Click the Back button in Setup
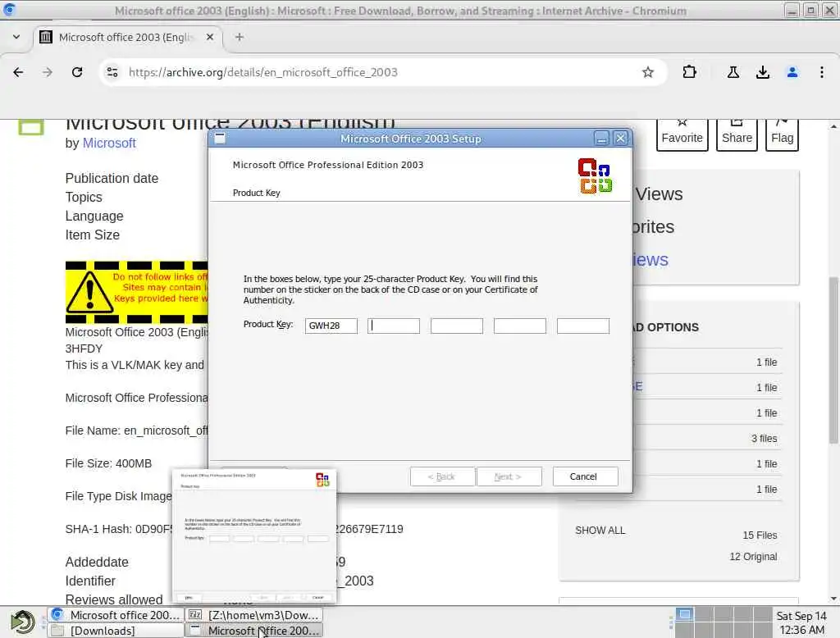Screen dimensions: 840x638 pyautogui.click(x=442, y=476)
